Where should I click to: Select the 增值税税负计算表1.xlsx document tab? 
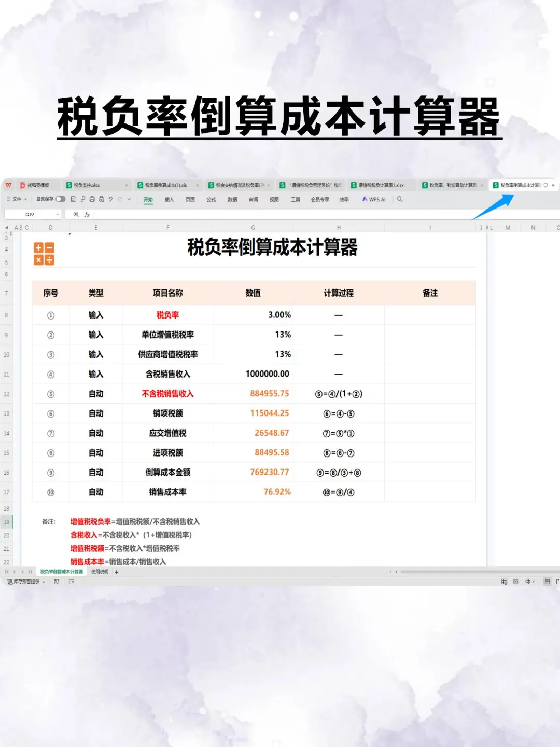pyautogui.click(x=381, y=185)
